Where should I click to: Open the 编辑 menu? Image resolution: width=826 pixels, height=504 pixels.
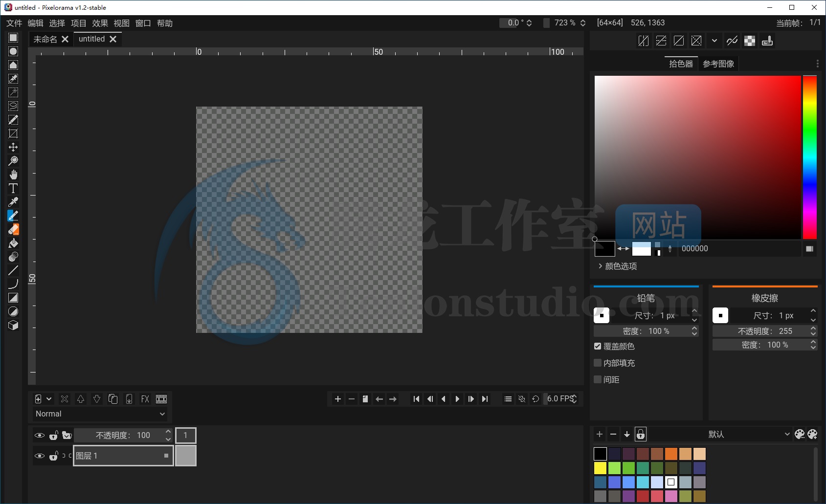tap(36, 23)
